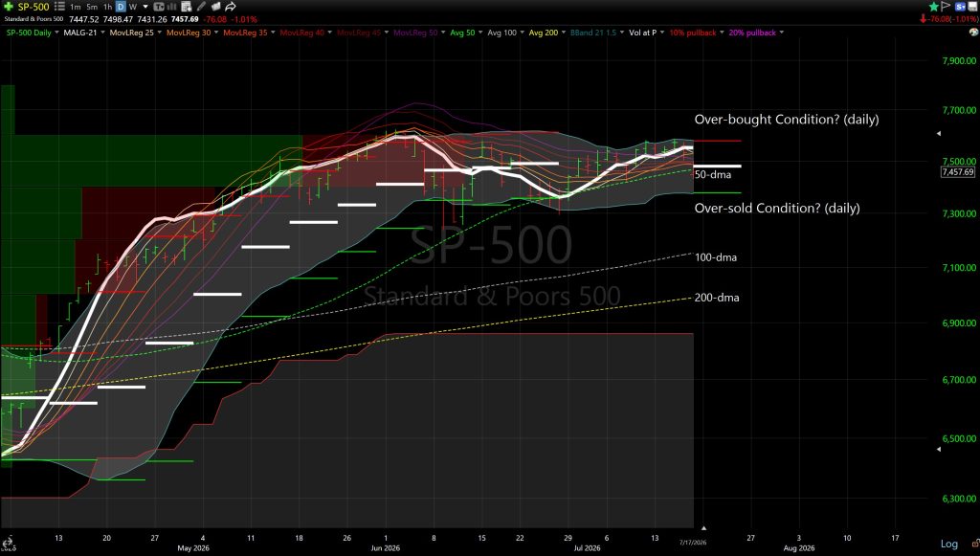
Task: Open the symbol list icon beside SP-500
Action: (x=59, y=7)
